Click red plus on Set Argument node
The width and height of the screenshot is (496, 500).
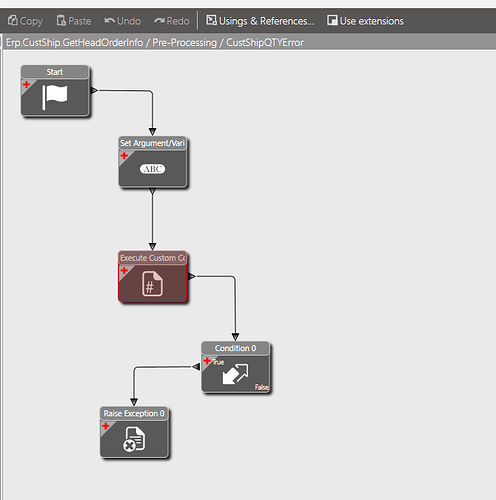coord(124,156)
